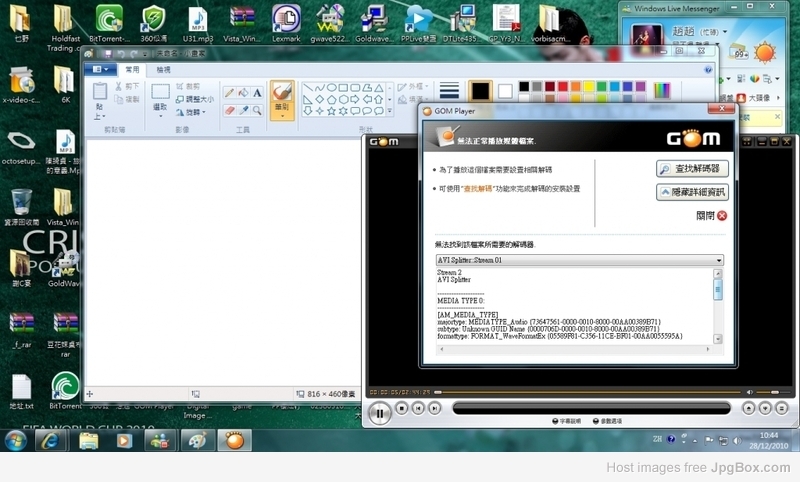
Task: Pause playback in GOM Player
Action: [379, 411]
